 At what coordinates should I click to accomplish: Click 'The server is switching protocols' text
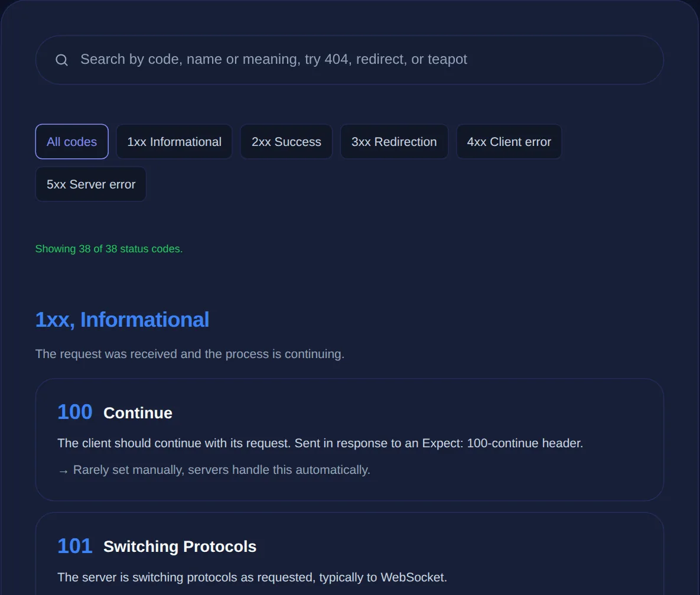click(252, 577)
